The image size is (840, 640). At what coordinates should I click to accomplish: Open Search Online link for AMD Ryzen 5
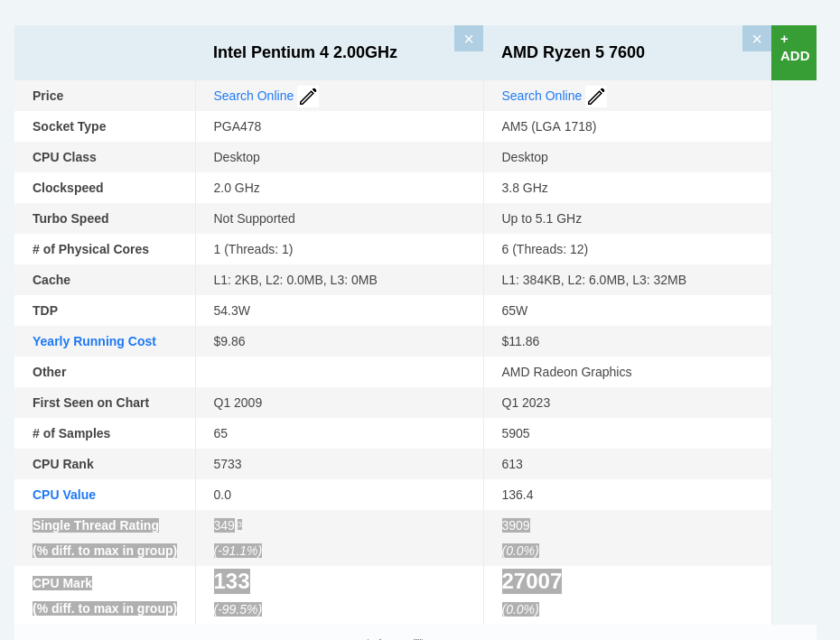541,96
